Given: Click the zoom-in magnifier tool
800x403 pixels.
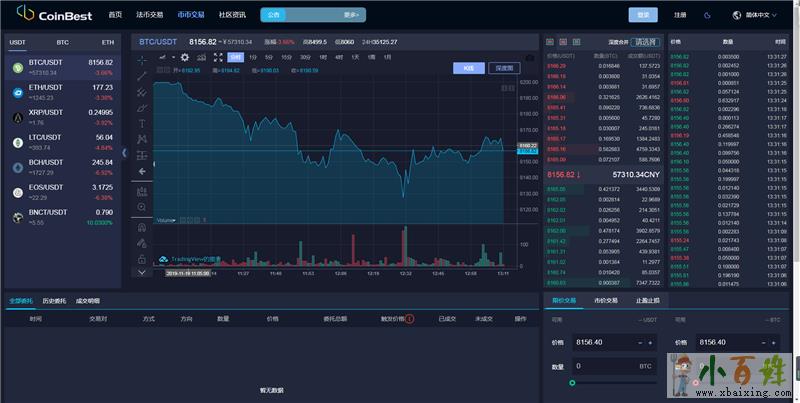Looking at the screenshot, I should tap(142, 206).
